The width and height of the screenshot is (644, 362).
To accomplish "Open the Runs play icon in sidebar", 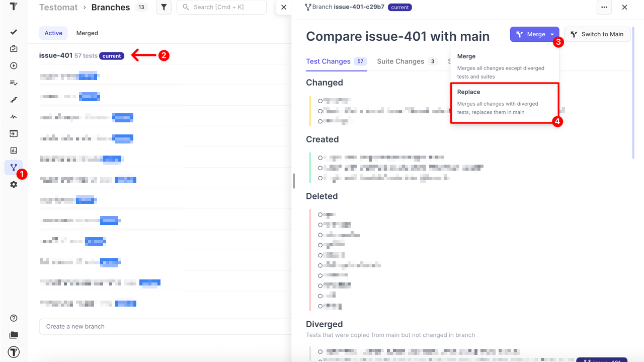I will (x=14, y=65).
